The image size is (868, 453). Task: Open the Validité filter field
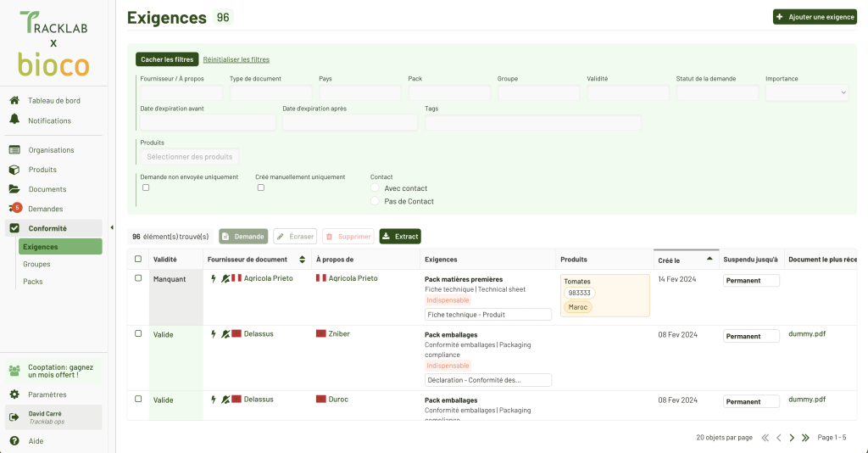[x=628, y=92]
